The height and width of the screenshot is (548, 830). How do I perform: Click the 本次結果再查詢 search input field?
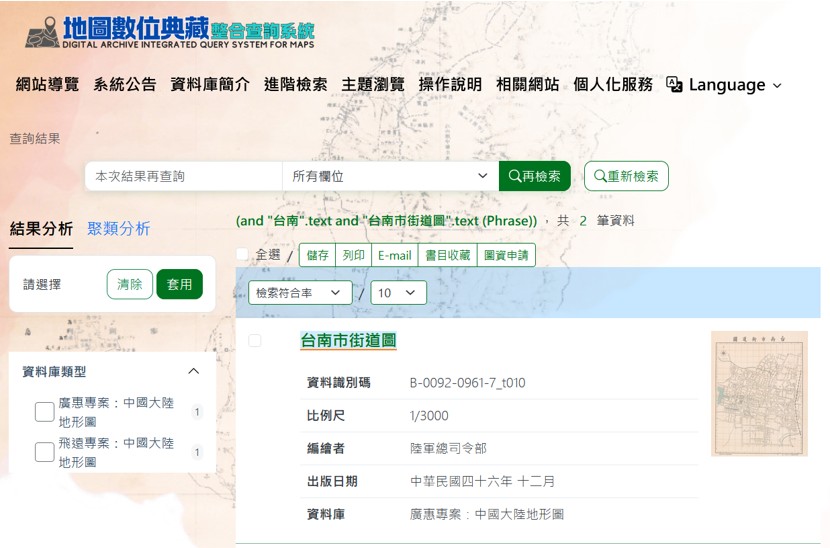183,176
